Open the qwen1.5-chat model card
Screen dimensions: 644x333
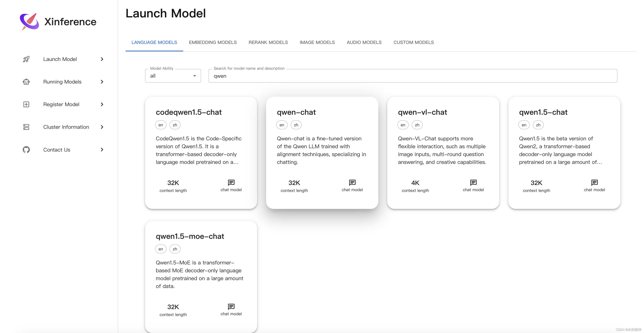pos(564,152)
